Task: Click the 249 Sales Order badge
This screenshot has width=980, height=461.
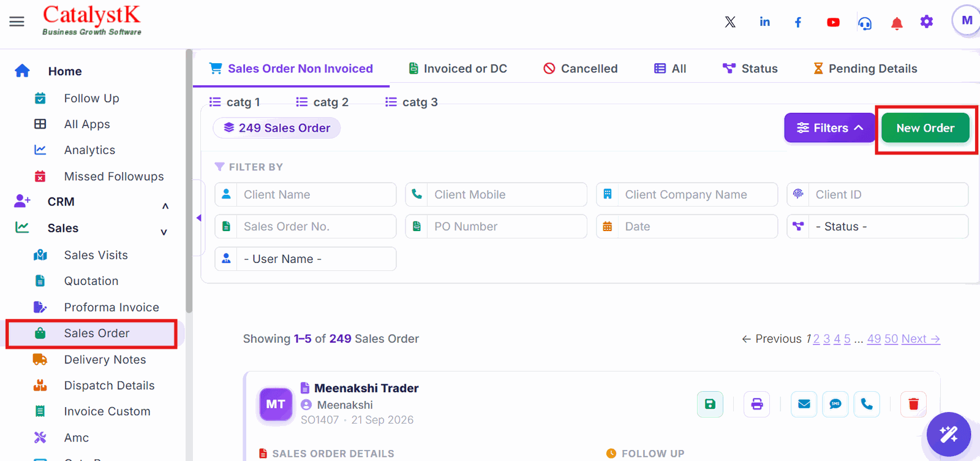Action: pos(277,128)
